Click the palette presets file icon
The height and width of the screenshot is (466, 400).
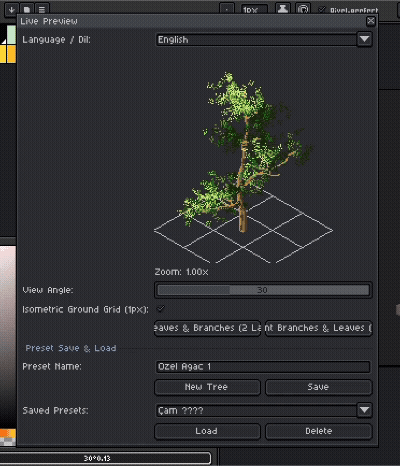tap(27, 10)
